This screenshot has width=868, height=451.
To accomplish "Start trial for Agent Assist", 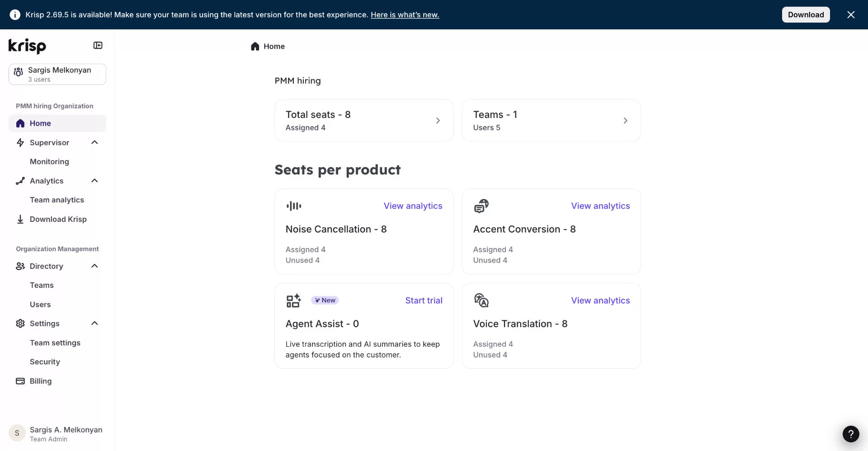I will coord(424,300).
